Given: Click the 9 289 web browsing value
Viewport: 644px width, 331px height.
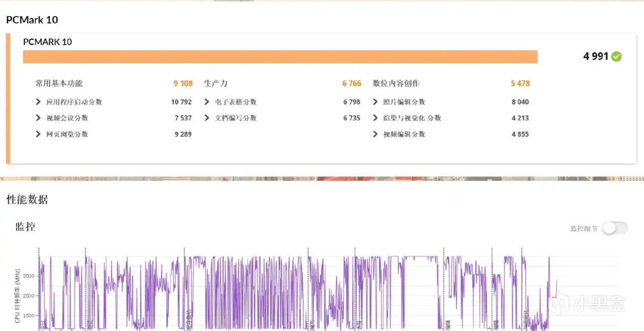Looking at the screenshot, I should 183,134.
